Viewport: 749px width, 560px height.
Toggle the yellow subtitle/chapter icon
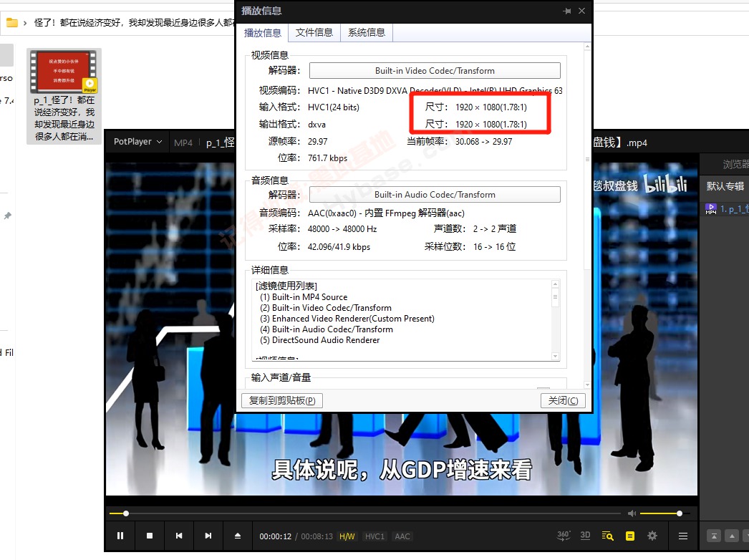click(x=630, y=536)
